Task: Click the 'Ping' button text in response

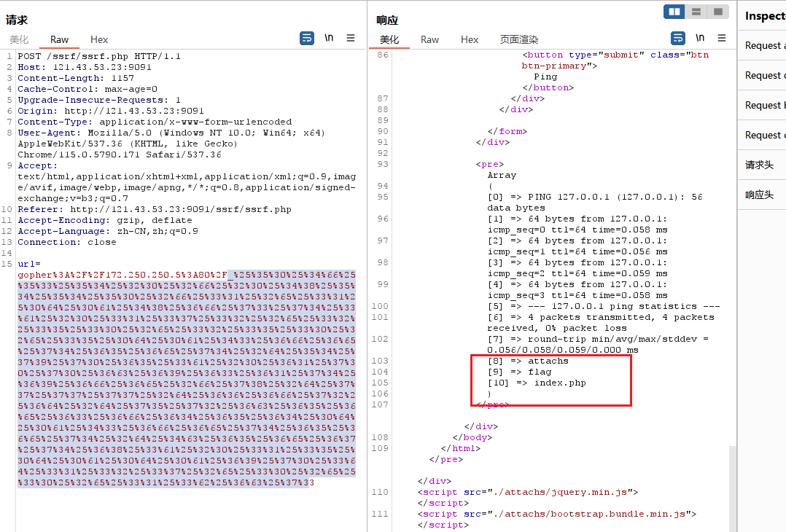Action: [x=545, y=77]
